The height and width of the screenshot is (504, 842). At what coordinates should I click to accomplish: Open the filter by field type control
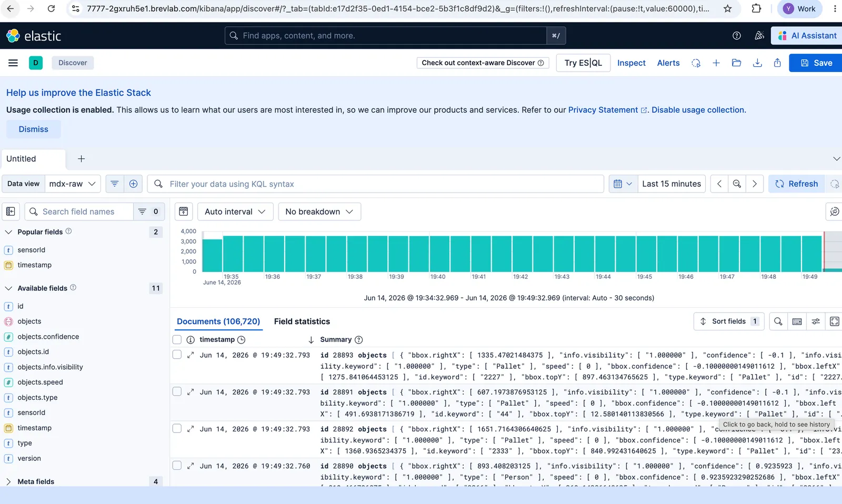point(149,211)
